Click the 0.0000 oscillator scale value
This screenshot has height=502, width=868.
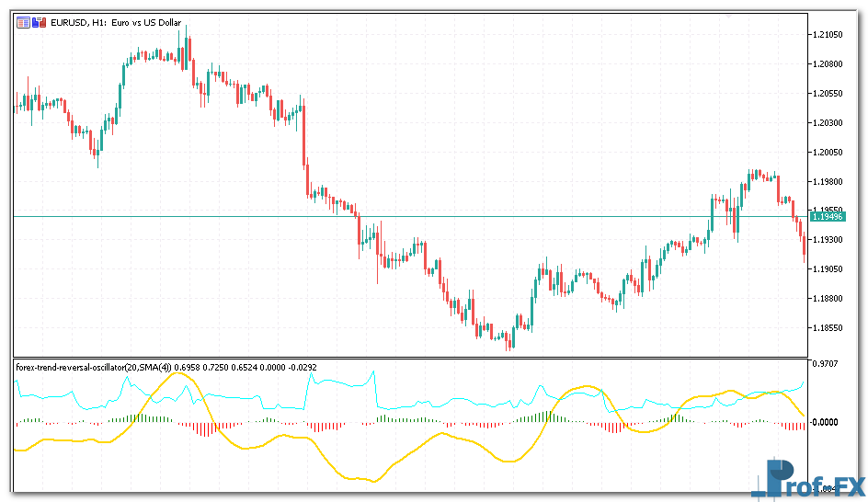coord(828,422)
